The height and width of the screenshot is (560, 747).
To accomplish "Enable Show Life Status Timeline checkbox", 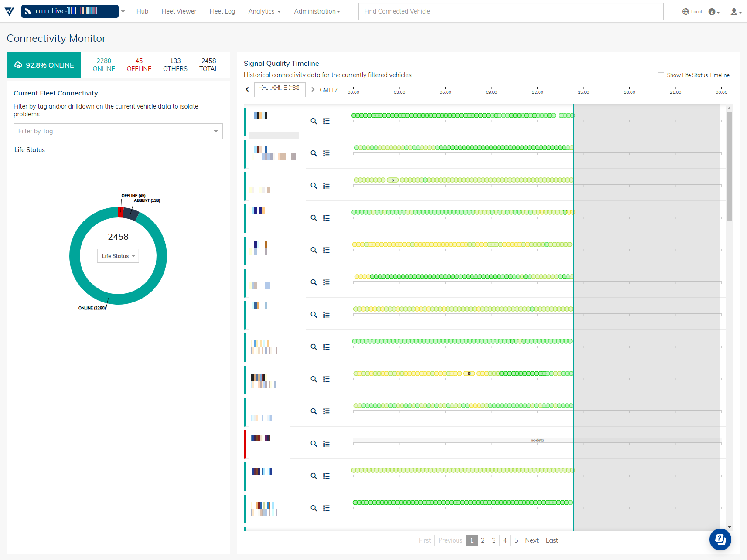I will 661,75.
